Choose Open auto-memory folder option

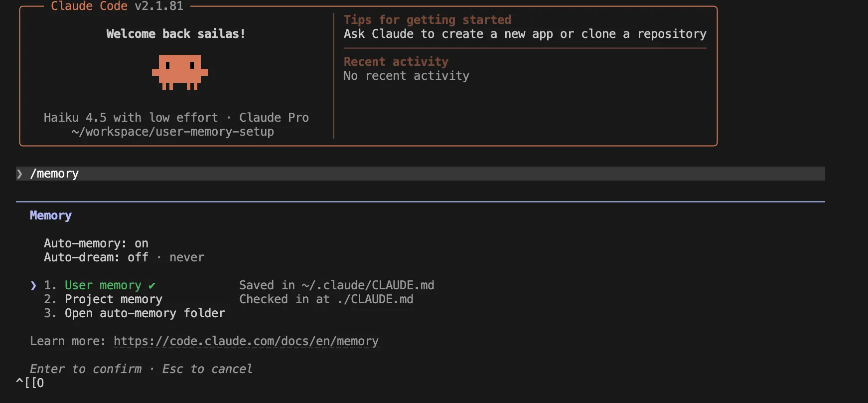[x=145, y=313]
